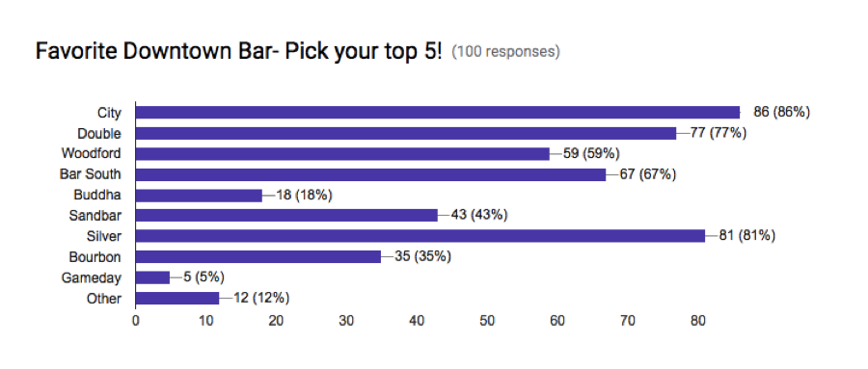Select the Sandbar bar in chart
This screenshot has width=868, height=369.
pyautogui.click(x=286, y=215)
